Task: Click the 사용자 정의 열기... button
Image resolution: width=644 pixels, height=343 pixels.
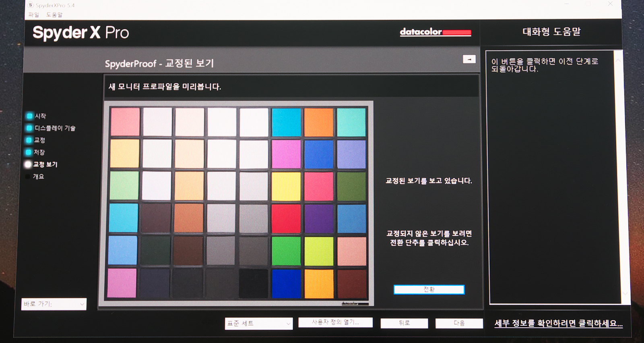Action: click(x=335, y=322)
